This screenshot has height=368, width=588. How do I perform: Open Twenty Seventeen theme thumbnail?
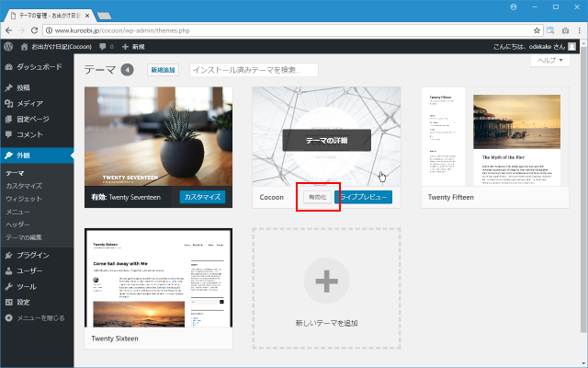(x=158, y=136)
